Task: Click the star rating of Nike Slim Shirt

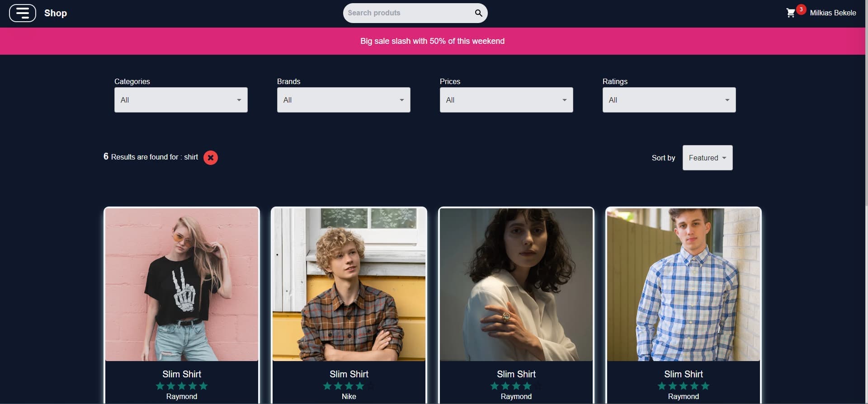Action: (x=349, y=386)
